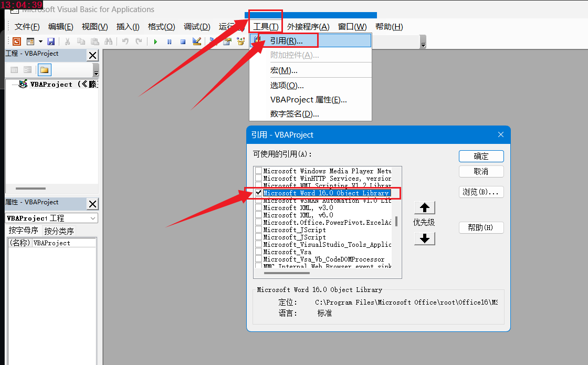Expand main toolbar overflow options arrow
Viewport: 588px width, 365px height.
pos(423,42)
